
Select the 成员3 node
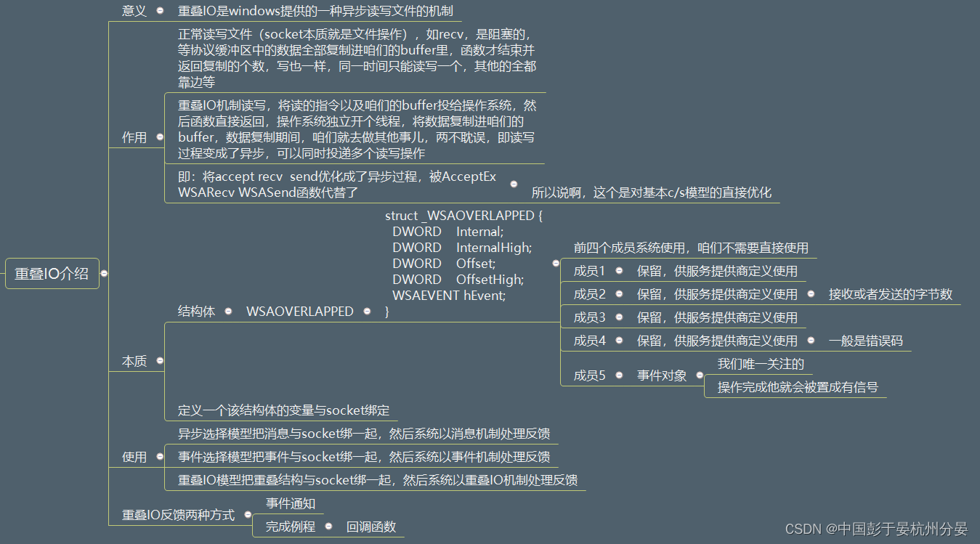pos(590,317)
